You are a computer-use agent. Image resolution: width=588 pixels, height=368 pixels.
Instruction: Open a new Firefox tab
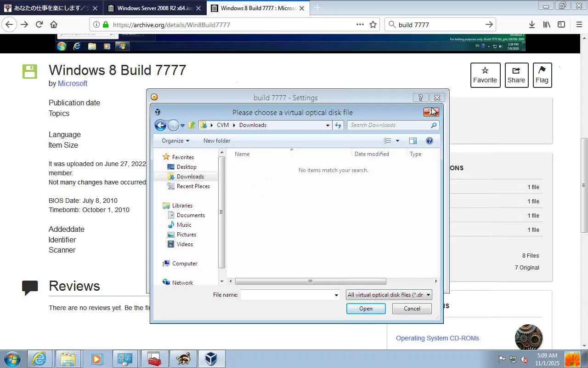tap(317, 8)
